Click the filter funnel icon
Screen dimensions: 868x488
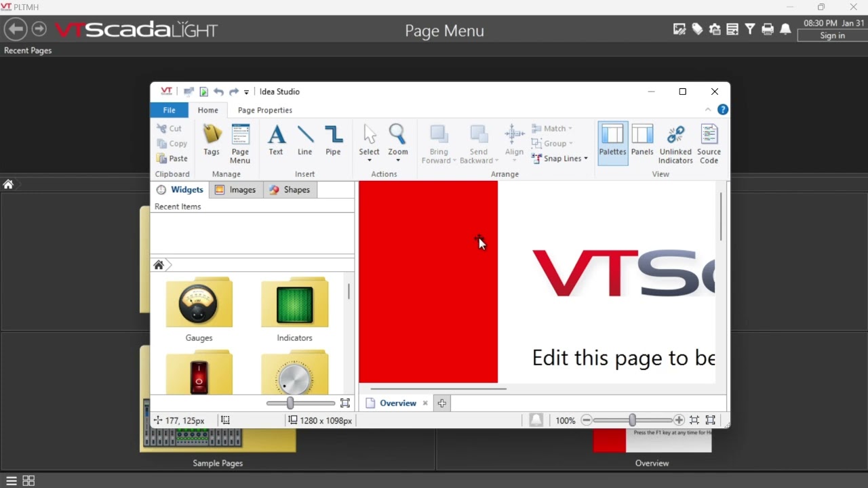click(x=750, y=29)
